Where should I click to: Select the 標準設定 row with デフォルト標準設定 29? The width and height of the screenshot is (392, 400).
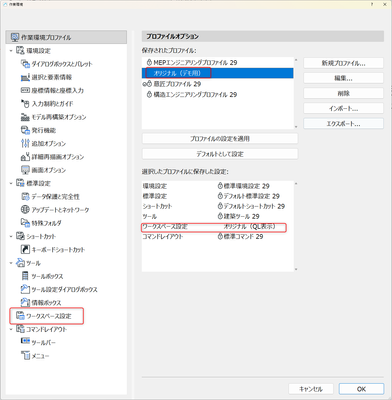coord(218,196)
